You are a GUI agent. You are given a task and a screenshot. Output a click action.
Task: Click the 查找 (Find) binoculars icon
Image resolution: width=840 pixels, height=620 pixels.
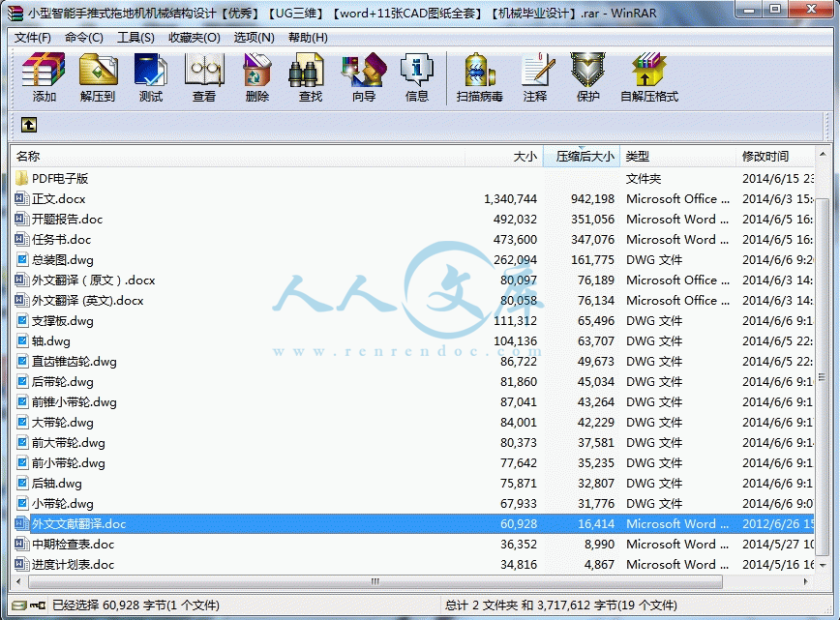pos(307,71)
